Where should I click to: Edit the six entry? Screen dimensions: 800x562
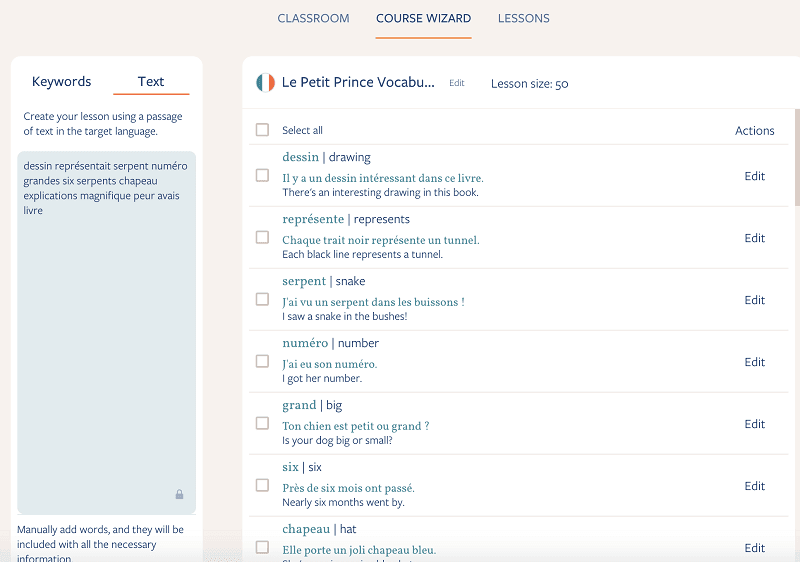[755, 486]
